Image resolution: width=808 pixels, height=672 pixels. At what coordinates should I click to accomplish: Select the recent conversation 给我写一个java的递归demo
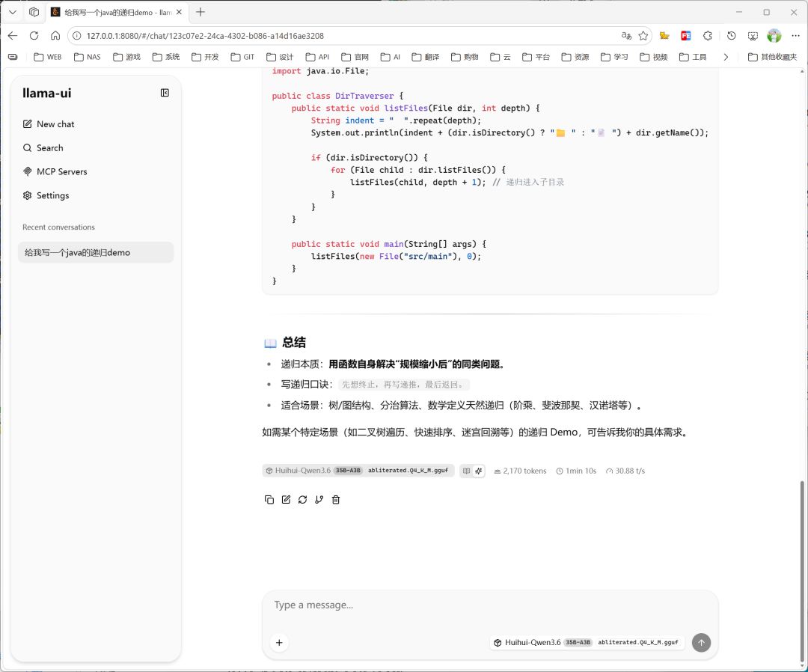[96, 252]
